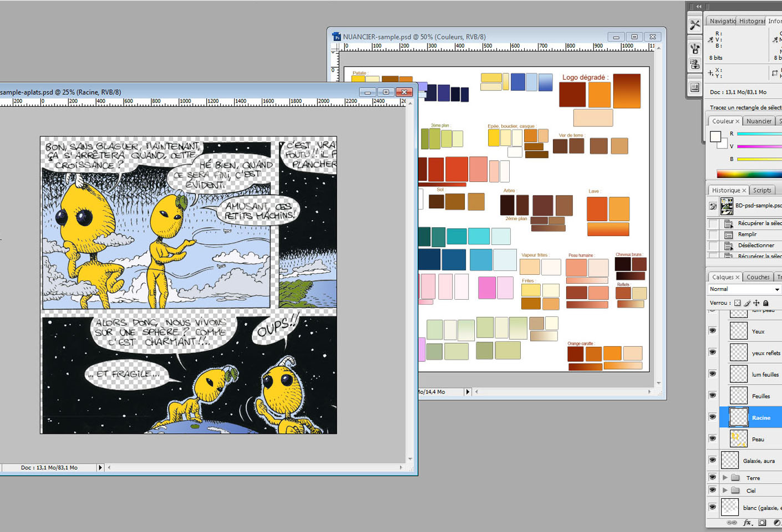782x532 pixels.
Task: Lock layer position with move icon
Action: tap(756, 303)
